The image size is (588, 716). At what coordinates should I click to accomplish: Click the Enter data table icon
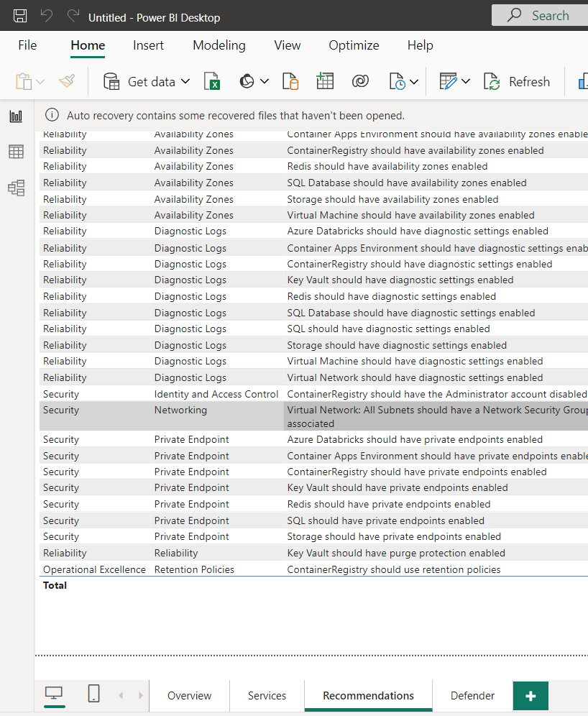pyautogui.click(x=325, y=81)
